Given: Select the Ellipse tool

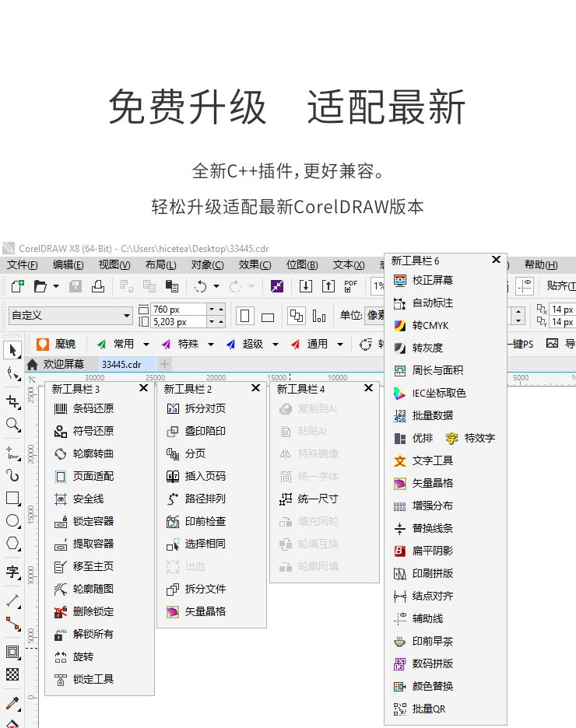Looking at the screenshot, I should 12,521.
